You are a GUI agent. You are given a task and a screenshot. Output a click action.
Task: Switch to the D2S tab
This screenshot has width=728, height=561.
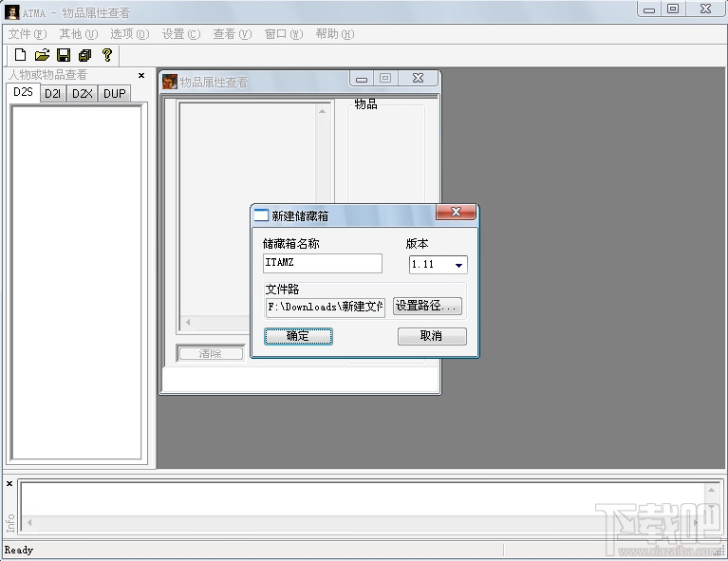tap(23, 92)
